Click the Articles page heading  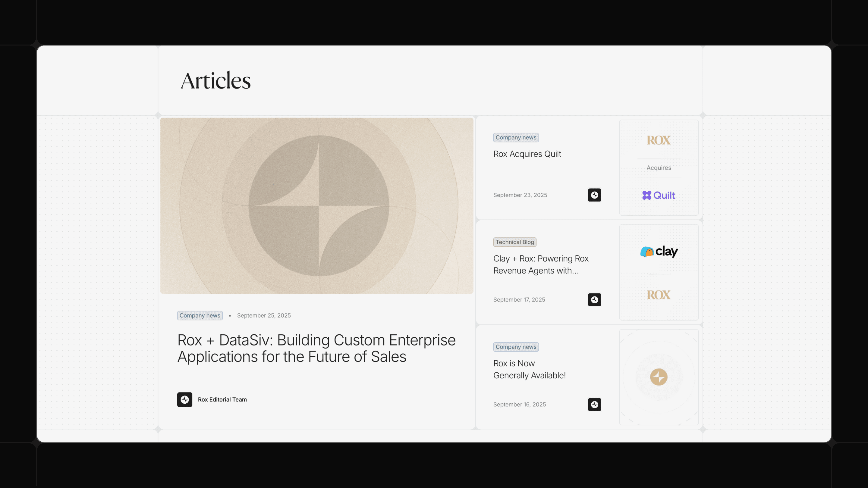click(x=216, y=81)
